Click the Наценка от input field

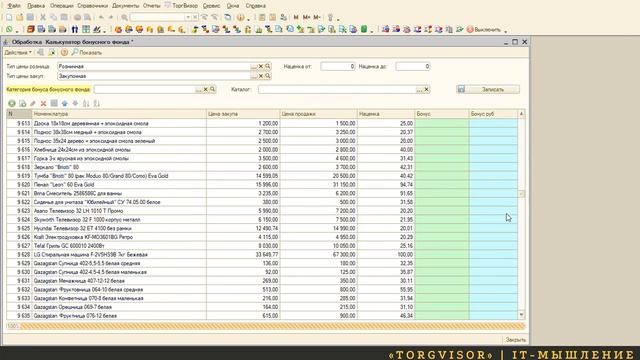point(338,66)
